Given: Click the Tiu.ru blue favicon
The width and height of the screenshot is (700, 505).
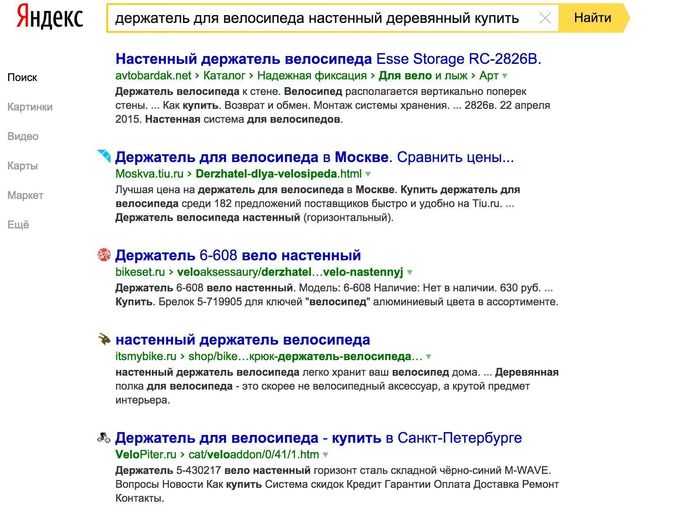Looking at the screenshot, I should 104,156.
